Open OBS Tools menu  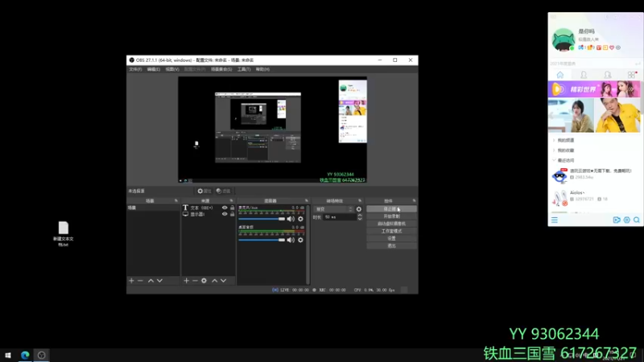(244, 69)
